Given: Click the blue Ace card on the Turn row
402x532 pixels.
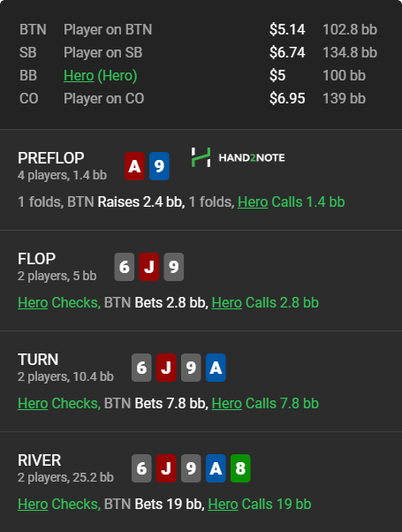Looking at the screenshot, I should (216, 368).
